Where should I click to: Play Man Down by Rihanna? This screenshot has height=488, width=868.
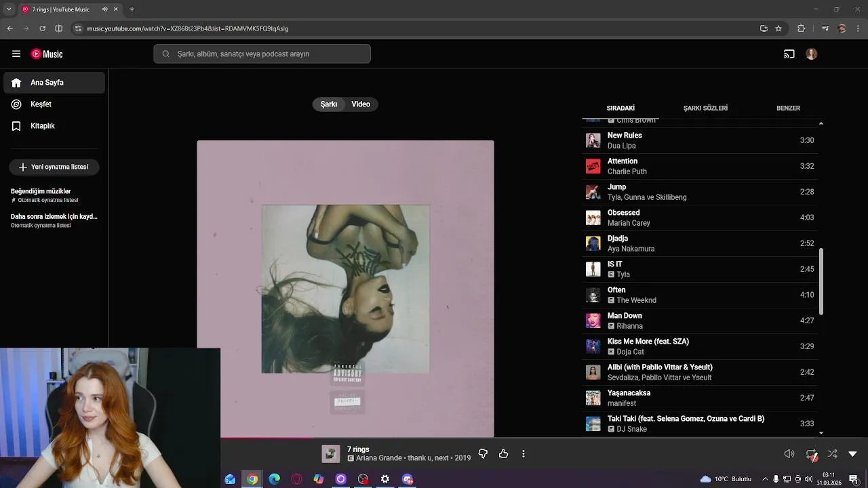[700, 321]
